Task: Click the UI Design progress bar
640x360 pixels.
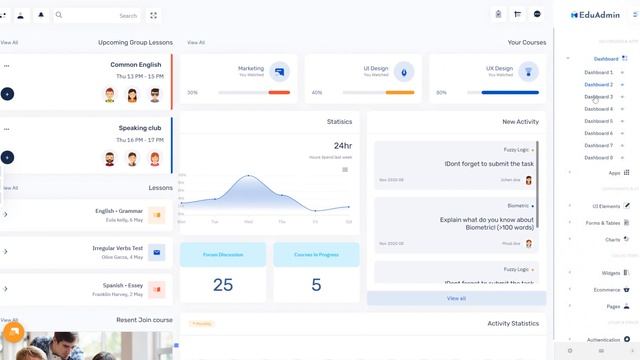Action: 378,93
